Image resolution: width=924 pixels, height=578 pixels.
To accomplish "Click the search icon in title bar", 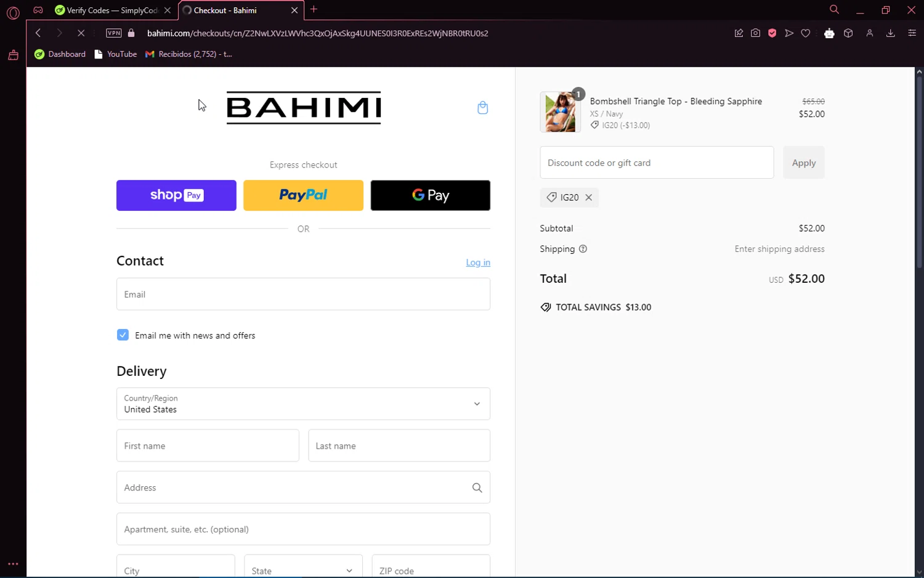I will [834, 9].
